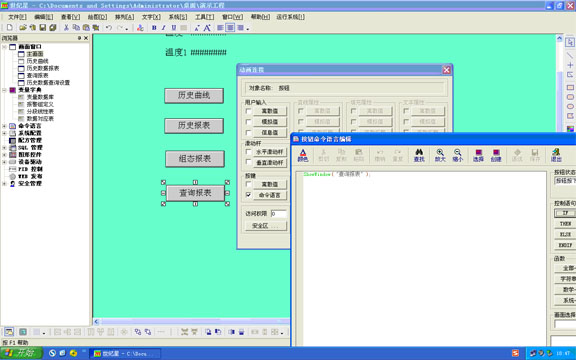The height and width of the screenshot is (360, 576).
Task: Check 用户输入 离散值 checkbox
Action: pyautogui.click(x=248, y=111)
